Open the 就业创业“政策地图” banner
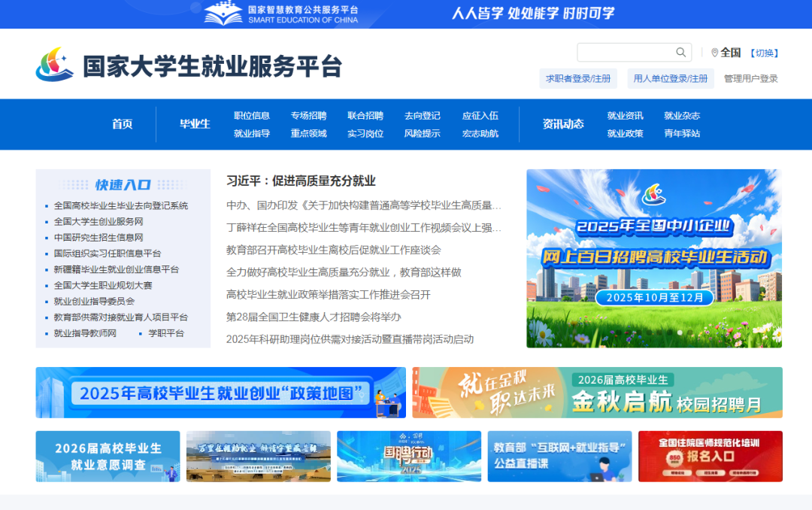The width and height of the screenshot is (812, 510). (220, 393)
